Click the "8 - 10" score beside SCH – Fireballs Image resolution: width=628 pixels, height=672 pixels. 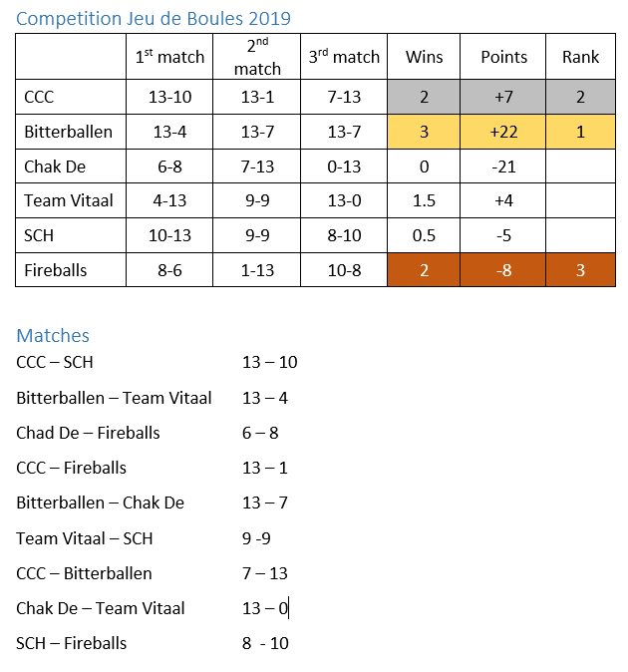point(265,644)
